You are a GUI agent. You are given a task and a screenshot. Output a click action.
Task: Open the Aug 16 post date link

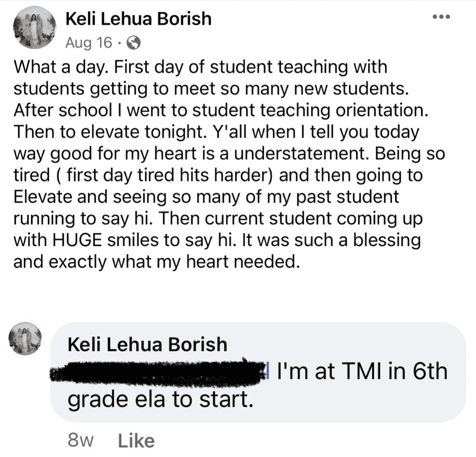[89, 43]
